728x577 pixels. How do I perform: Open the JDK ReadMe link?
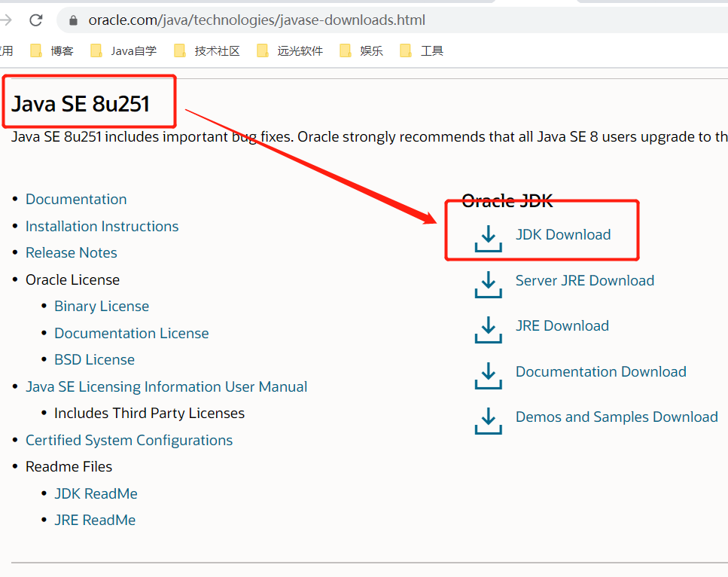click(96, 493)
